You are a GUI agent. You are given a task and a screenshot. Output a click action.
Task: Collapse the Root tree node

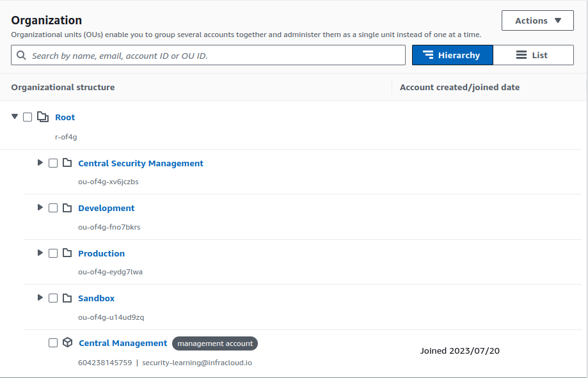[x=15, y=117]
